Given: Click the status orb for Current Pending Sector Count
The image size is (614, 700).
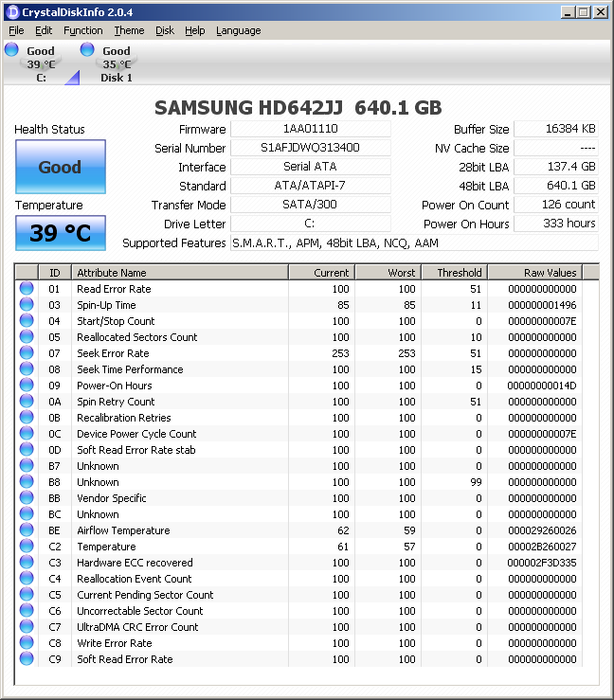Looking at the screenshot, I should [27, 594].
